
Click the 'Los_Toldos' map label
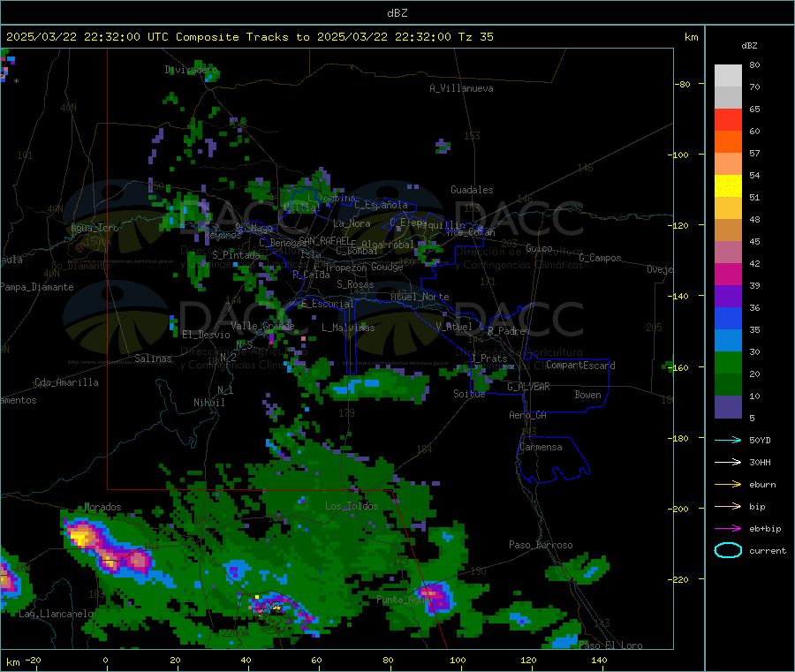[352, 506]
